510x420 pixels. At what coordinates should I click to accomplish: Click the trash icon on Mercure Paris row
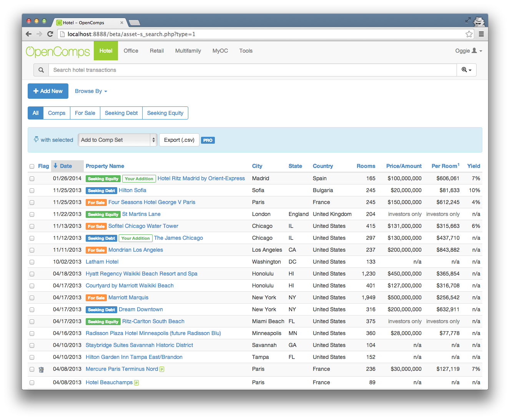[42, 370]
